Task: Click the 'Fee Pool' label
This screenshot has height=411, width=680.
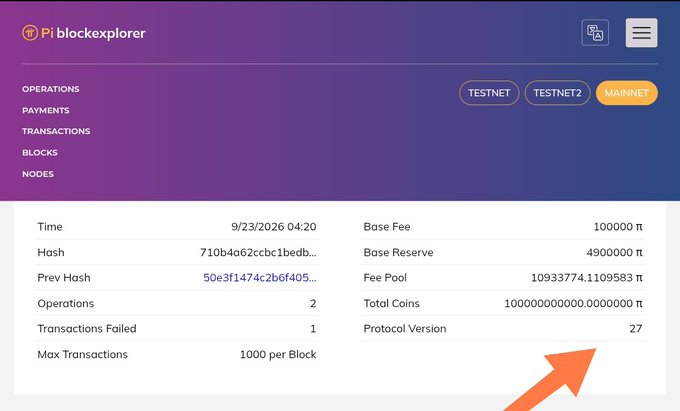Action: 385,277
